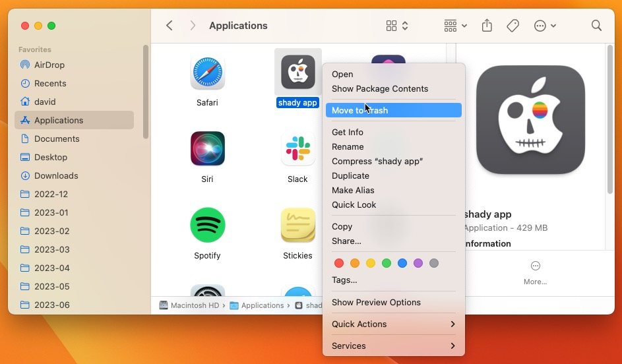Viewport: 622px width, 364px height.
Task: Open Downloads in the sidebar
Action: coord(74,175)
